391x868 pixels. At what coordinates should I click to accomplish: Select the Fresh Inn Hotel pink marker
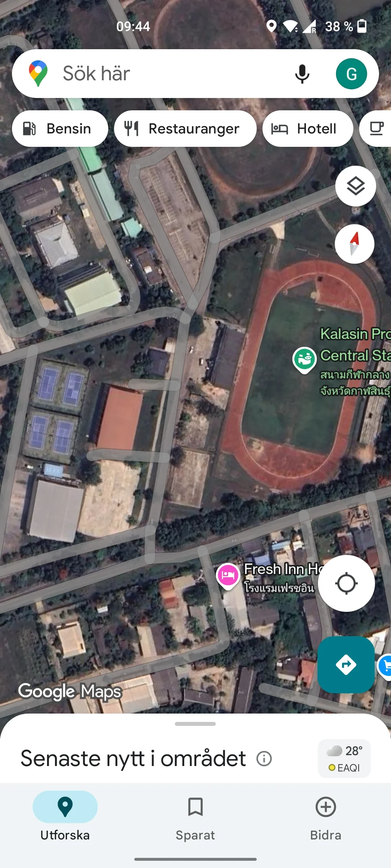pyautogui.click(x=228, y=576)
